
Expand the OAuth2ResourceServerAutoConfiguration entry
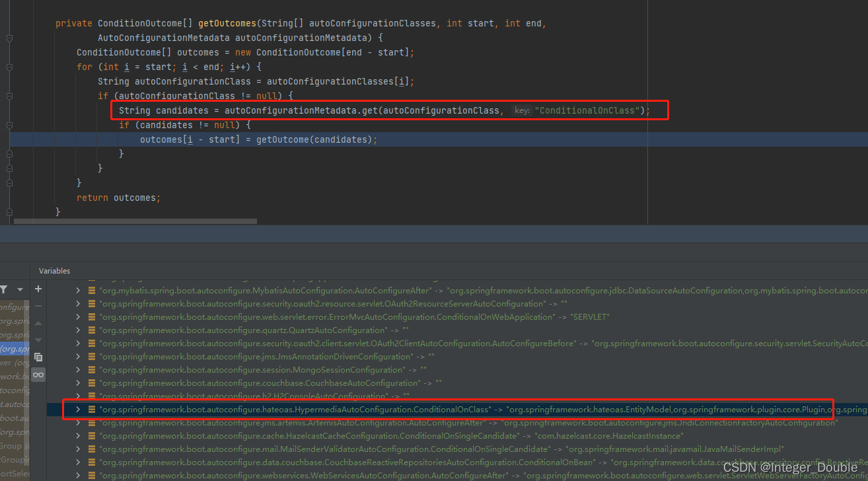[78, 304]
